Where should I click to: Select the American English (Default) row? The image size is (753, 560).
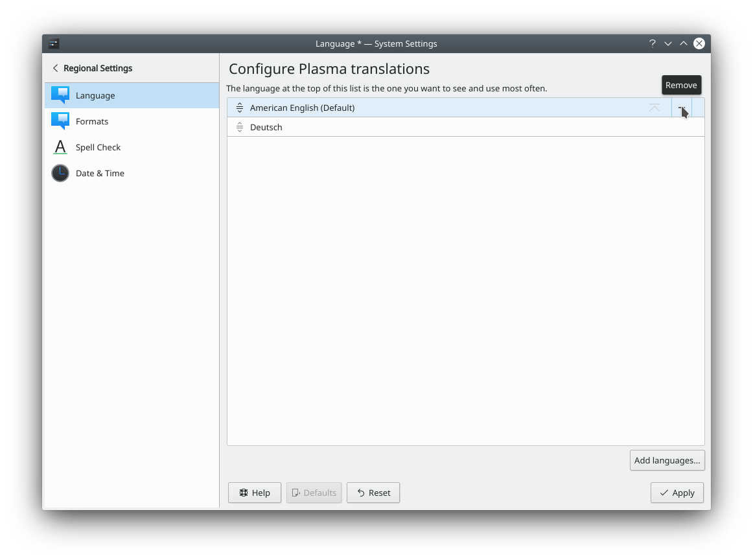(465, 108)
